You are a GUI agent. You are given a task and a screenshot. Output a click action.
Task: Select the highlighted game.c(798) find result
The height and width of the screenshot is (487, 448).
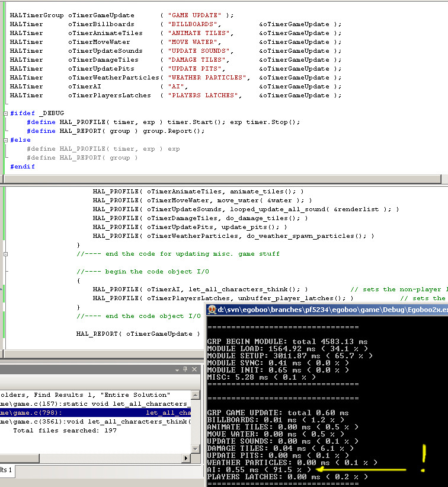tap(95, 413)
